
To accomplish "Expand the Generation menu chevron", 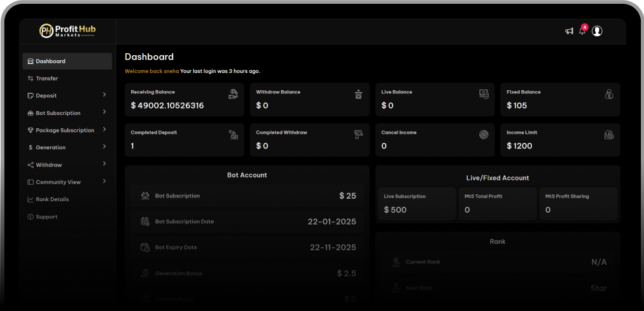I will [x=105, y=147].
